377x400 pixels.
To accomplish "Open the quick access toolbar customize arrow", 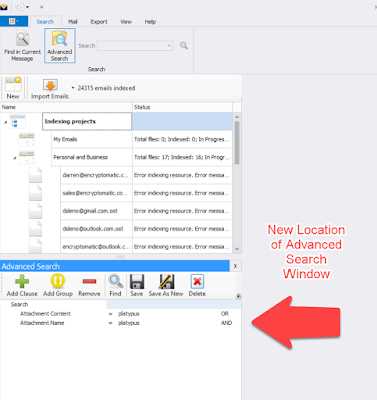I will click(x=42, y=7).
